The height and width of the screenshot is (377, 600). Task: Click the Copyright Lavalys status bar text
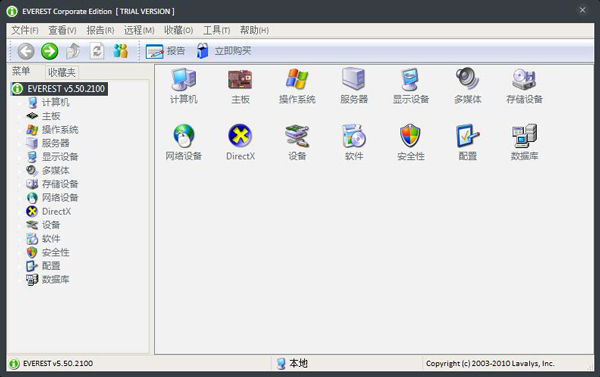point(490,363)
